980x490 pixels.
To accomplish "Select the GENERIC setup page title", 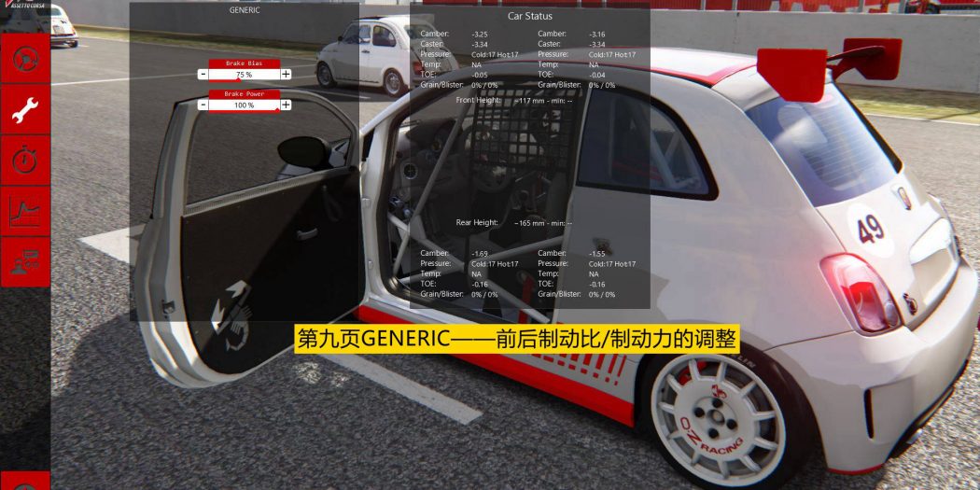I will coord(245,10).
